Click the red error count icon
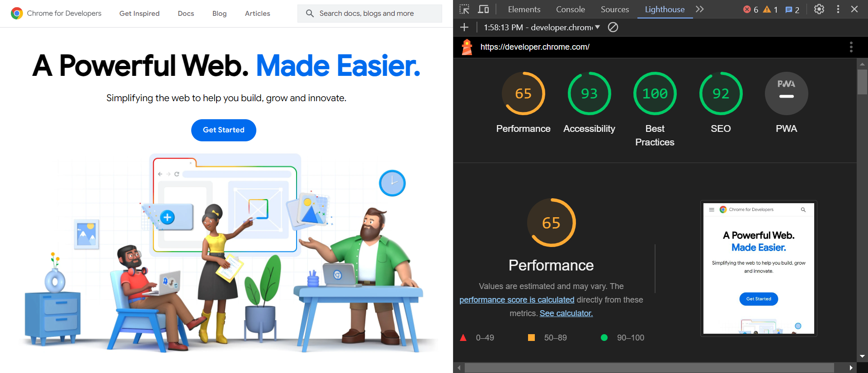Screen dimensions: 868x373 747,9
